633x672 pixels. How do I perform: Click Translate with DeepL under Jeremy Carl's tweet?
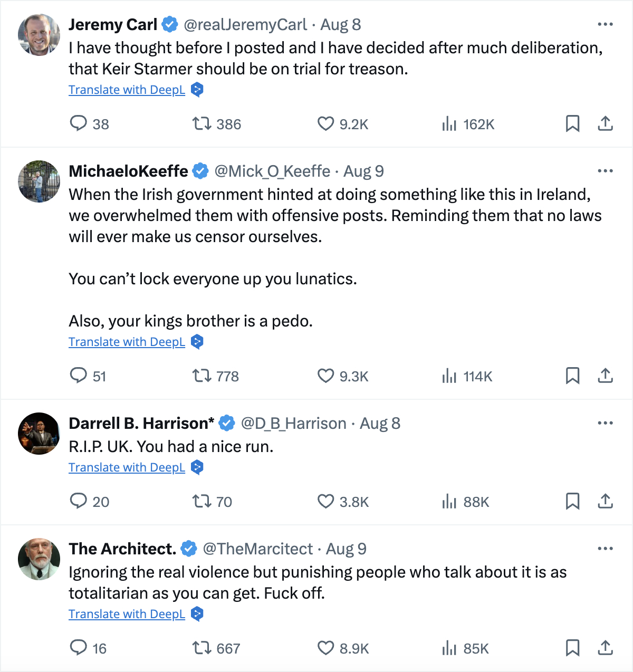point(127,90)
